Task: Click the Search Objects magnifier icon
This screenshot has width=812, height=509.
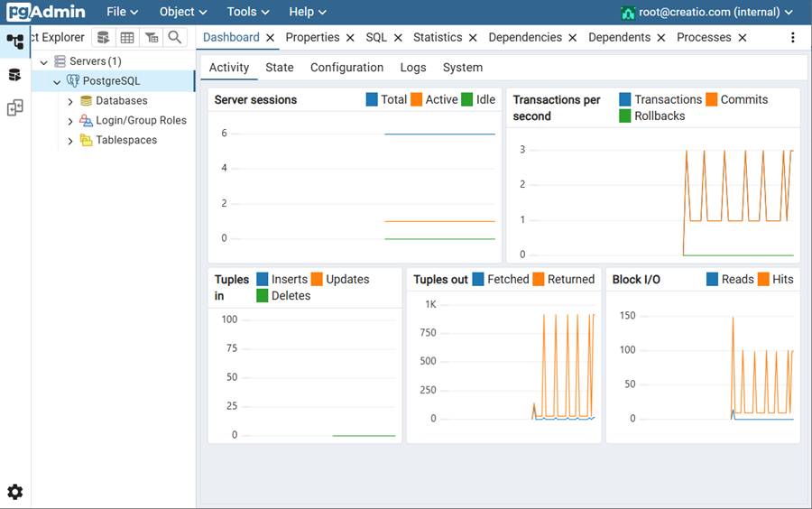Action: (x=175, y=37)
